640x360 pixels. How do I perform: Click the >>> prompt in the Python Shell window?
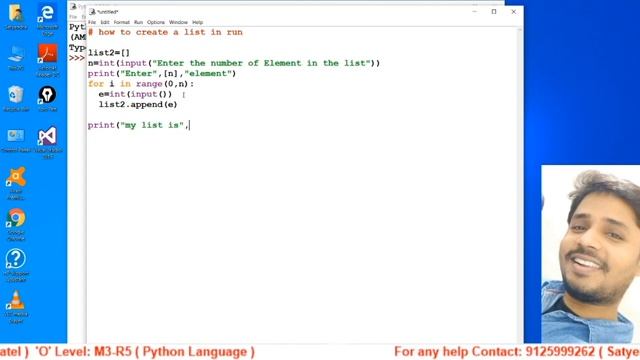tap(77, 58)
